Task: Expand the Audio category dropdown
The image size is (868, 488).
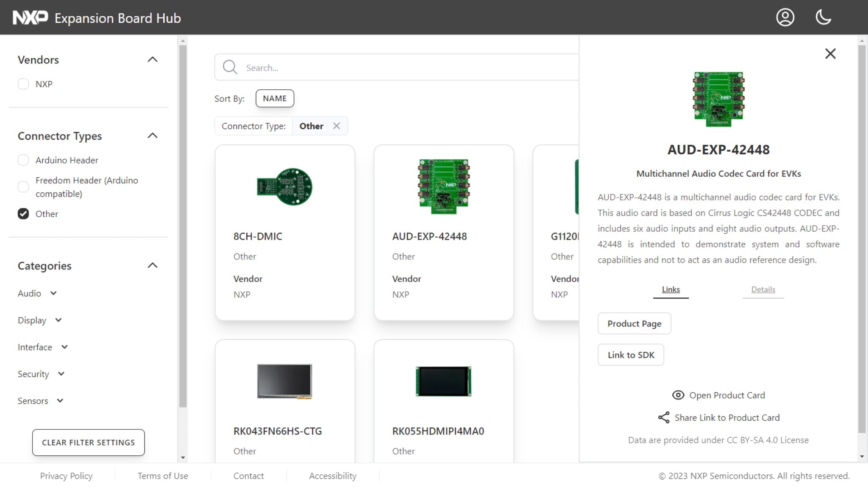Action: click(53, 293)
